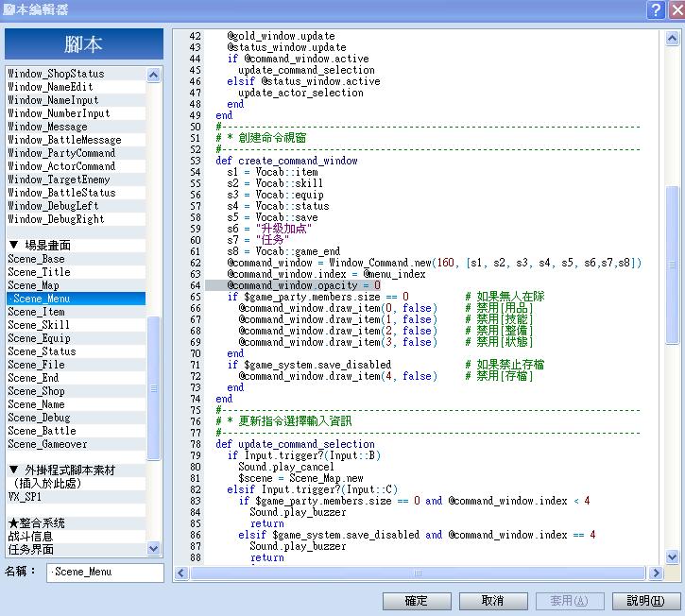Viewport: 685px width, 616px height.
Task: Select Window_Message script
Action: [x=76, y=127]
